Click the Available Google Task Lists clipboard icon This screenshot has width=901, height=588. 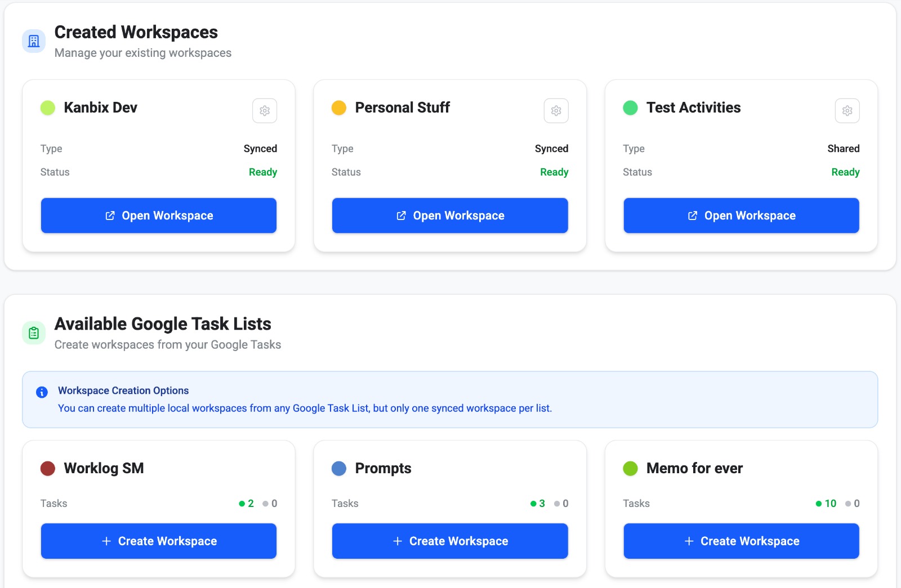click(33, 333)
